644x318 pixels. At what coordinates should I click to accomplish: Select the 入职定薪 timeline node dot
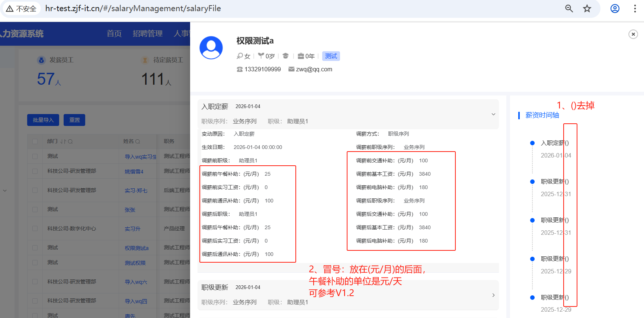pyautogui.click(x=532, y=143)
